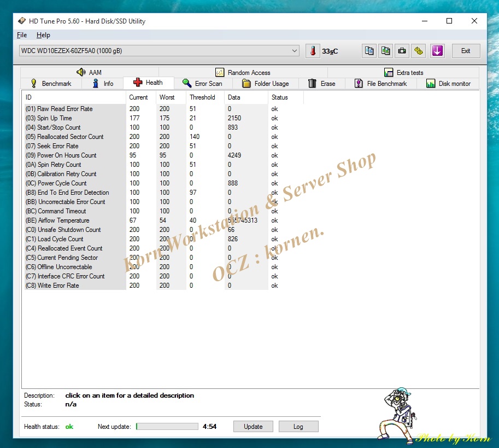Switch to the Error Scan tab
Screen dimensions: 499x448
click(x=202, y=84)
